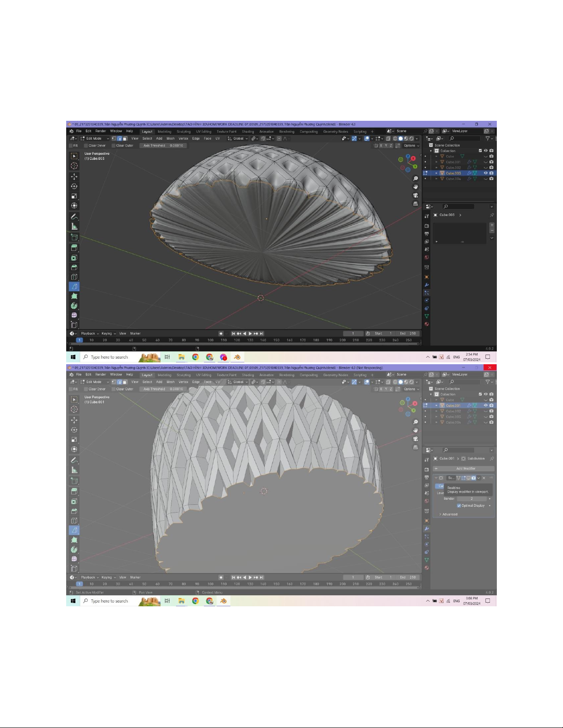Screen dimensions: 563x728
Task: Click the Modifiers wrench tab in lower window
Action: (427, 529)
